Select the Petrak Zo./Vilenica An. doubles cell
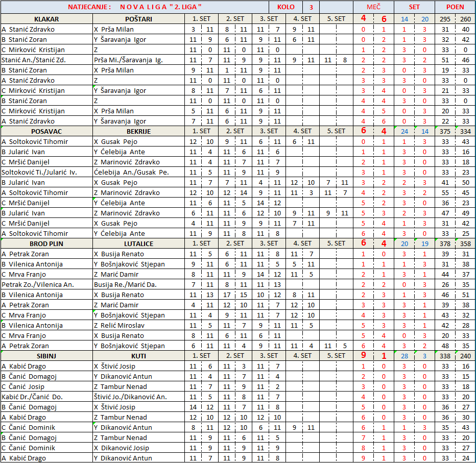 click(x=46, y=284)
